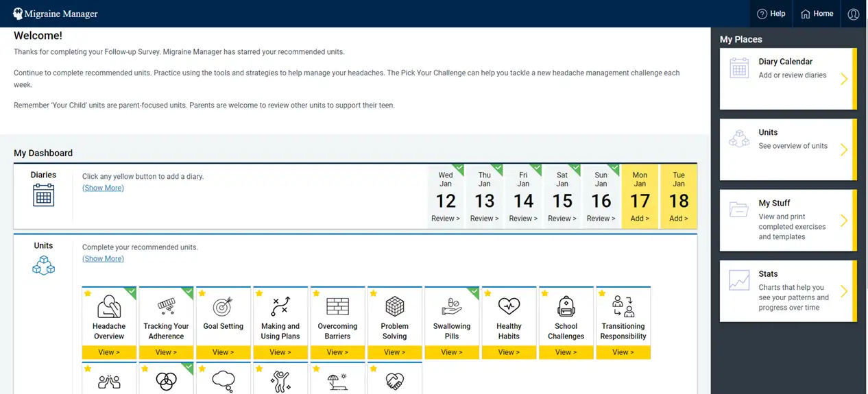This screenshot has width=868, height=394.
Task: Click the Overcoming Barriers brick wall icon
Action: (x=337, y=306)
